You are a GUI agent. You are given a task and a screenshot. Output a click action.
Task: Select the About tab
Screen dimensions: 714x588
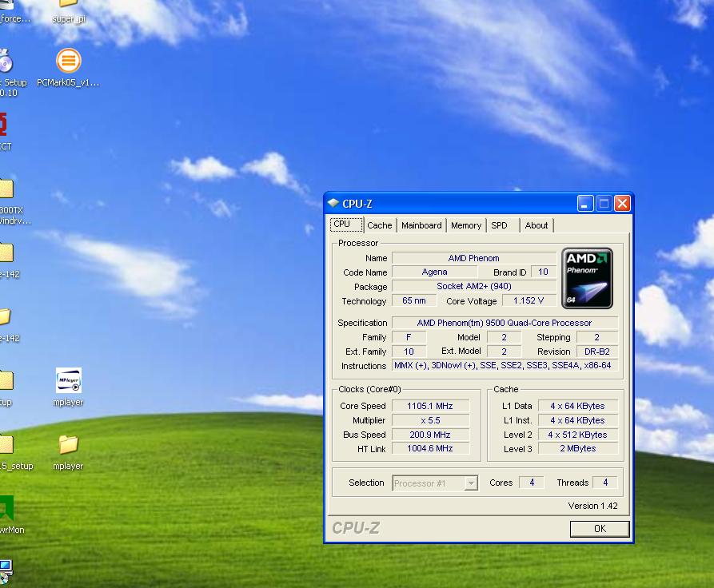[x=536, y=225]
